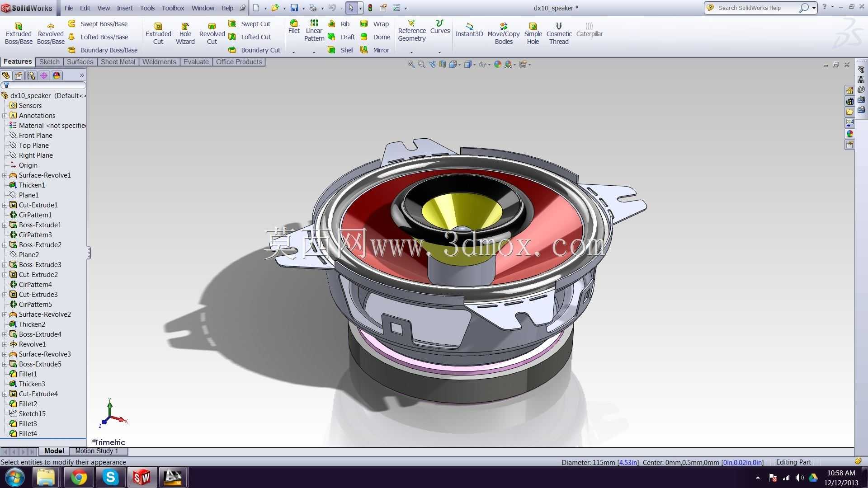The image size is (868, 488).
Task: Open the Appearances task pane tab
Action: [849, 134]
